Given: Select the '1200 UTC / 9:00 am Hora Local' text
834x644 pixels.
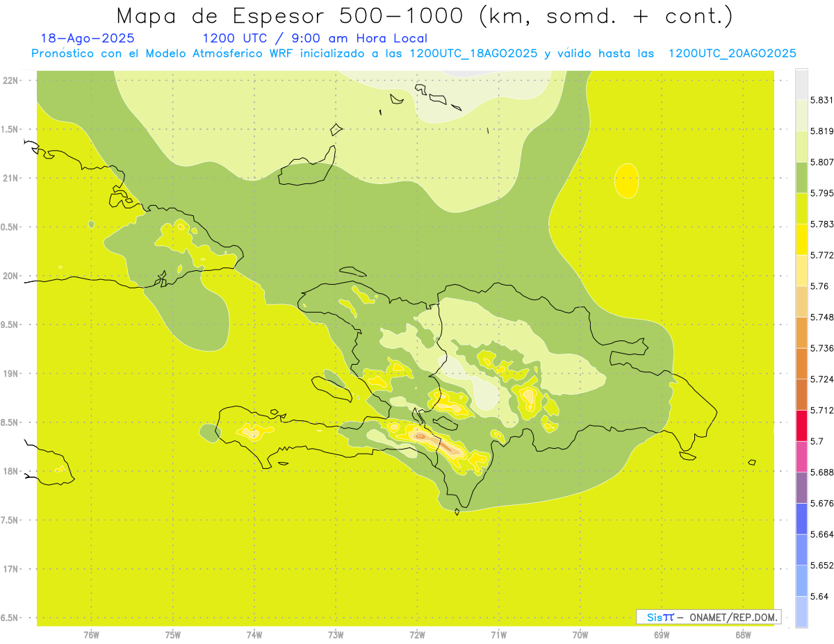Looking at the screenshot, I should click(x=314, y=38).
